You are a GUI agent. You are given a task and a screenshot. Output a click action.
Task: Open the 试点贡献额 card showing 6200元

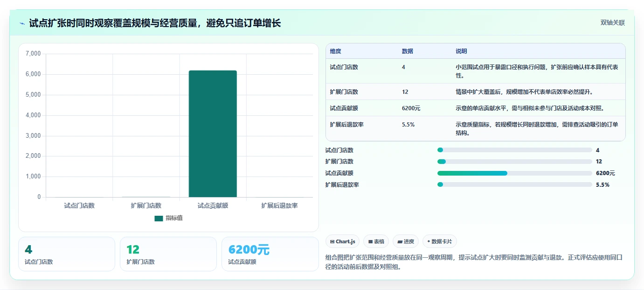[x=270, y=254]
